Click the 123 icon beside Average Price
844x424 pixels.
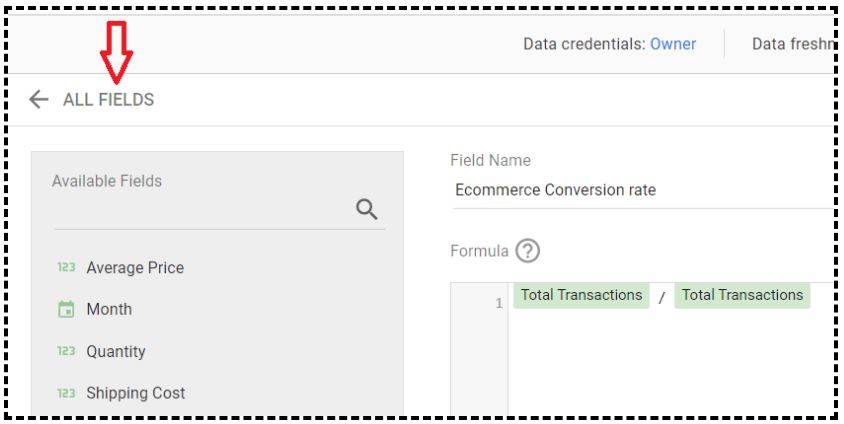(x=66, y=267)
